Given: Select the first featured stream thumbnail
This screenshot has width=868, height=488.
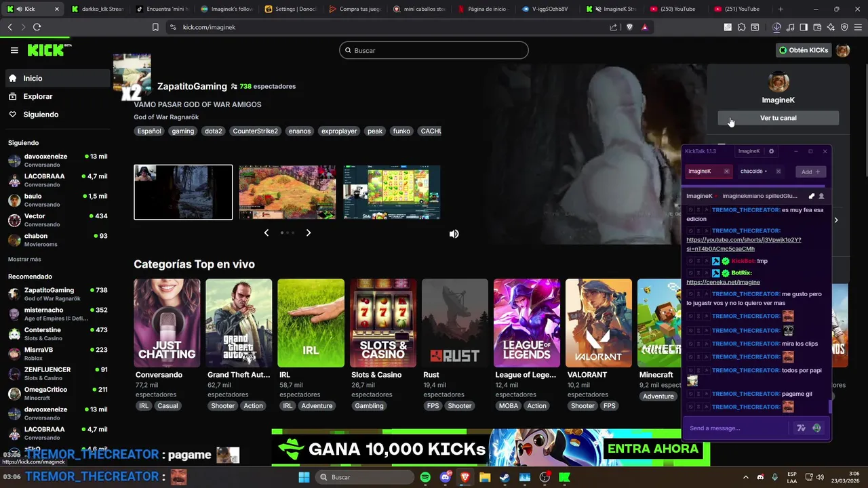Looking at the screenshot, I should [x=183, y=192].
